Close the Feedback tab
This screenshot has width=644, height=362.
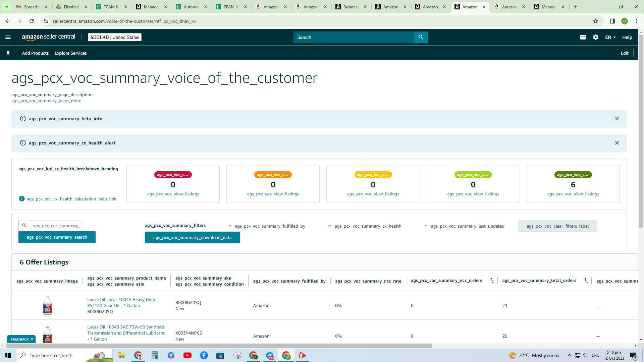click(x=32, y=339)
